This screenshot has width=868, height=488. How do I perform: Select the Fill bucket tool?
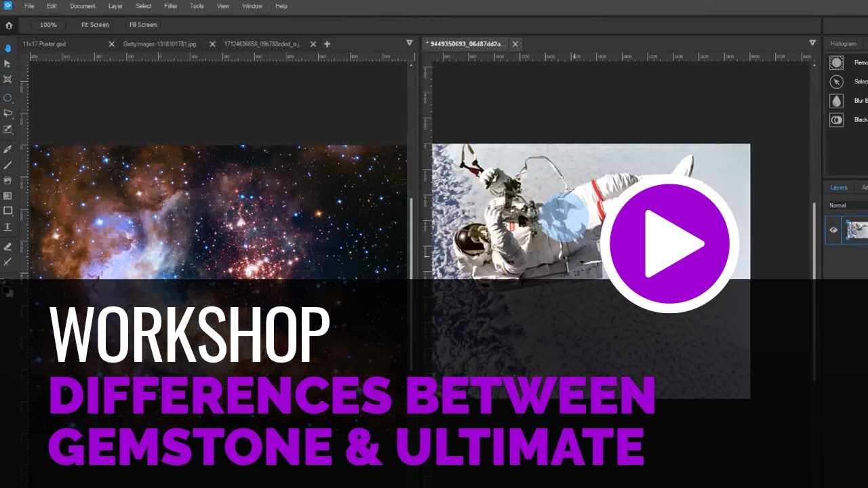[x=8, y=180]
